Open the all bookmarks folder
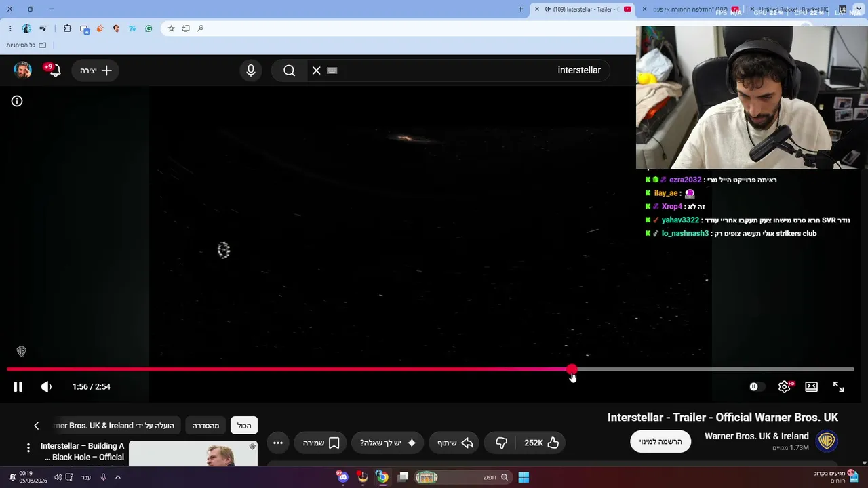 point(26,45)
